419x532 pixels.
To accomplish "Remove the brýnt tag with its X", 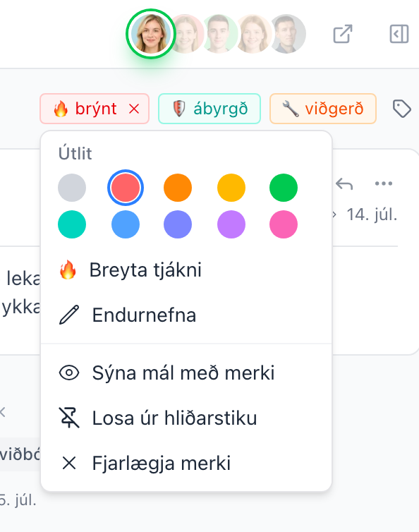I will click(x=134, y=109).
